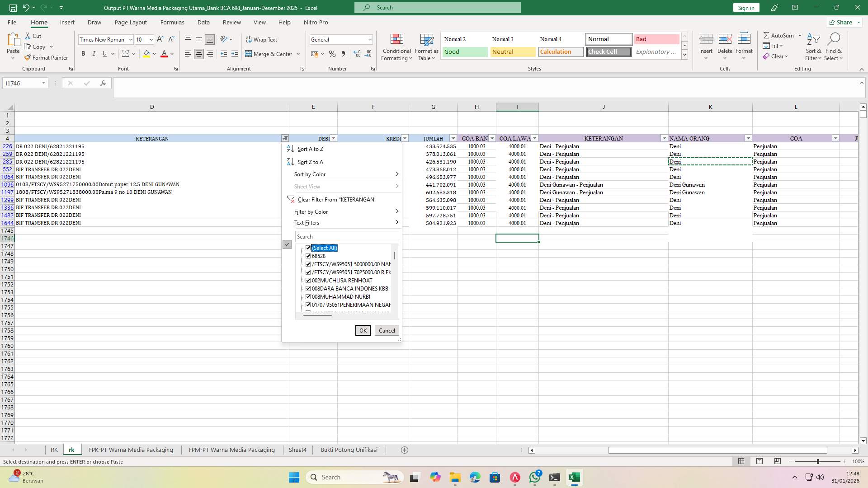
Task: Open the FPK-PT Warna Media Packaging sheet
Action: pyautogui.click(x=131, y=450)
